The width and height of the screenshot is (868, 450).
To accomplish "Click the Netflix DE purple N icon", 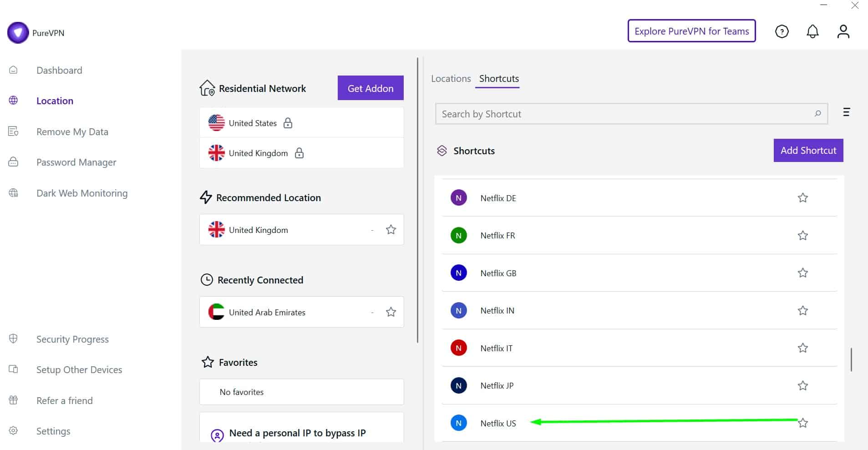I will coord(458,198).
